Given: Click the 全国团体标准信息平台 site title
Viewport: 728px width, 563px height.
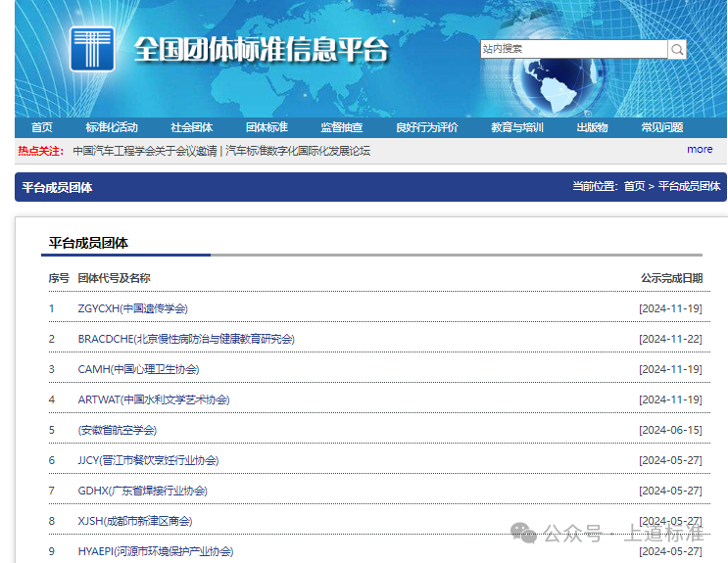Looking at the screenshot, I should point(262,49).
